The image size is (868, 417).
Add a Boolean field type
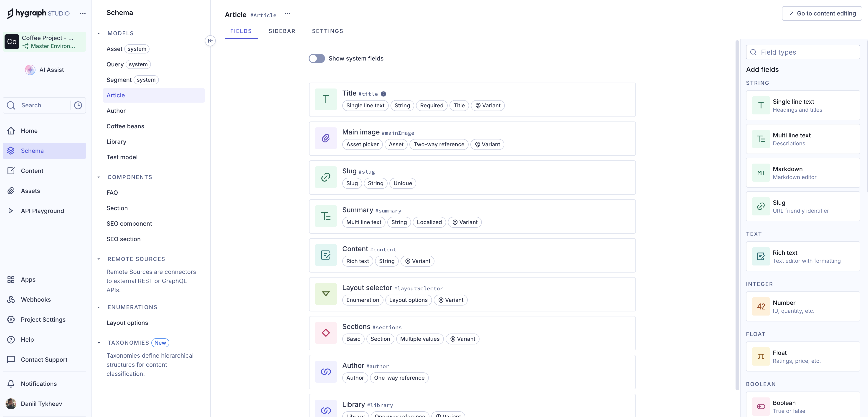(x=803, y=406)
